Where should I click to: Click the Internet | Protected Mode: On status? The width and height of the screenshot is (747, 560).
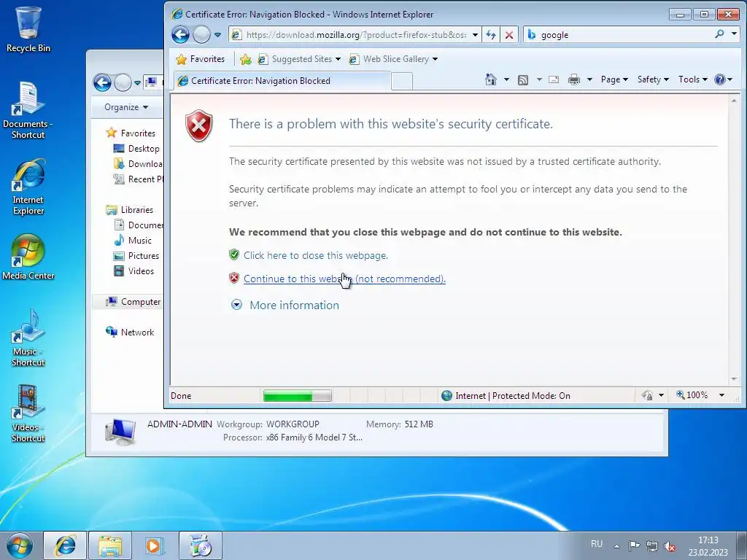[506, 396]
